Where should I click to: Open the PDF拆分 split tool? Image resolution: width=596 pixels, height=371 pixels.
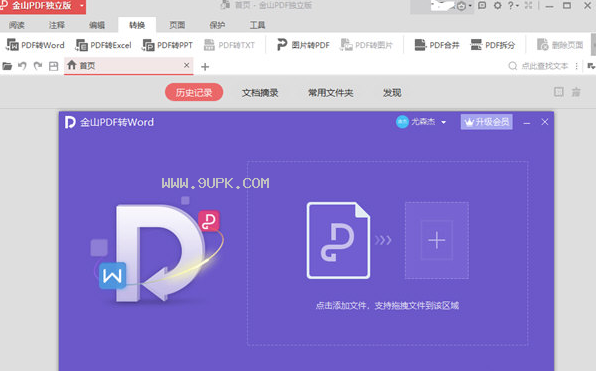coord(493,45)
